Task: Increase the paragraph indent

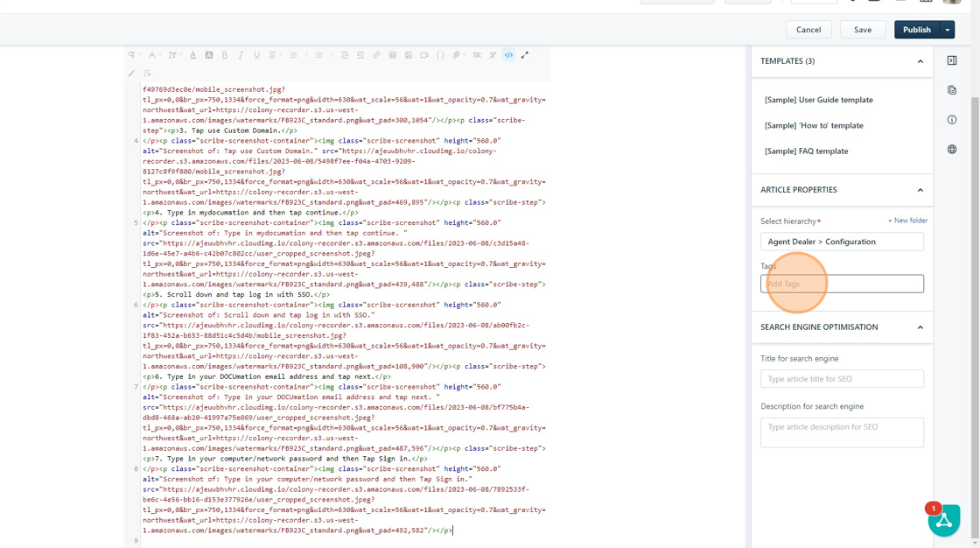Action: pos(360,55)
